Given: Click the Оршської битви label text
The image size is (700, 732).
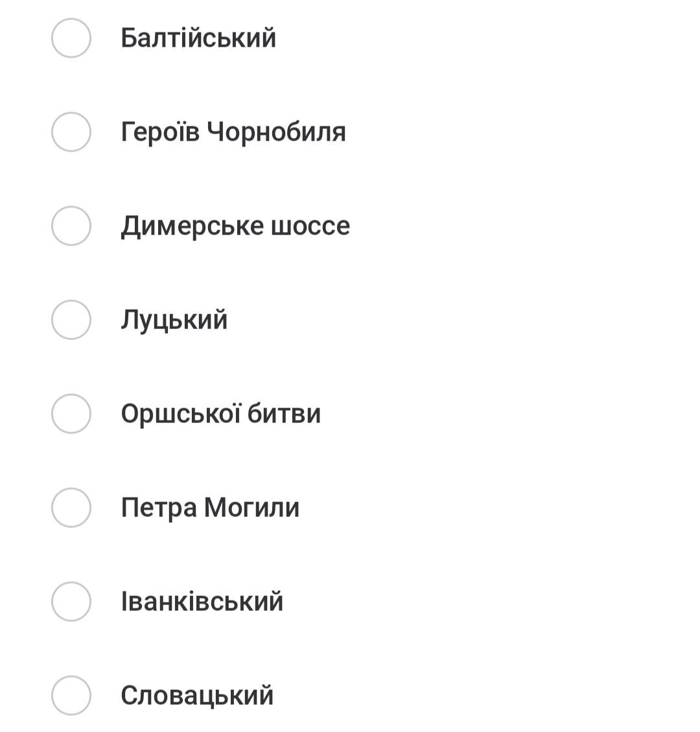Looking at the screenshot, I should [220, 414].
